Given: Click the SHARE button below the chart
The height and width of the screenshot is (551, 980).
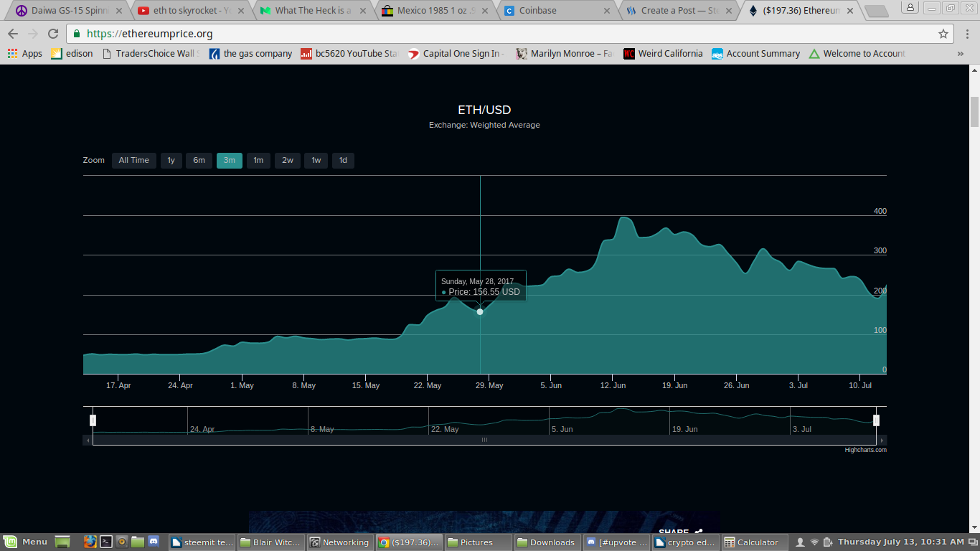Looking at the screenshot, I should tap(680, 533).
